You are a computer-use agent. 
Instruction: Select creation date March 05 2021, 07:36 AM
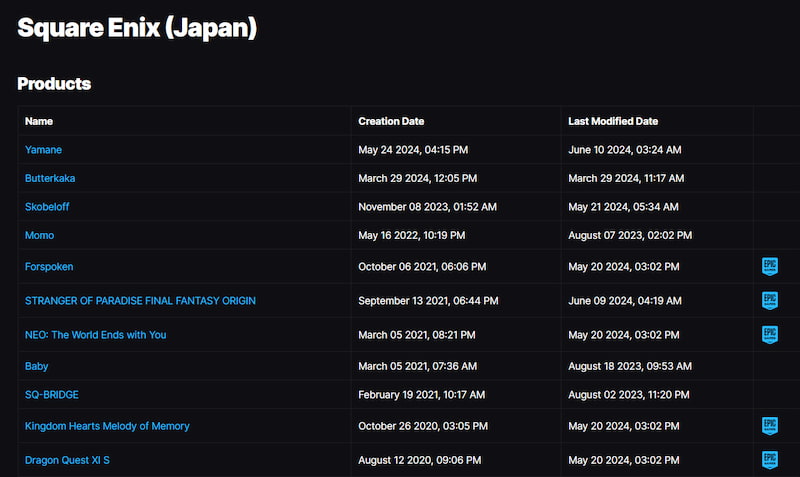[x=417, y=366]
